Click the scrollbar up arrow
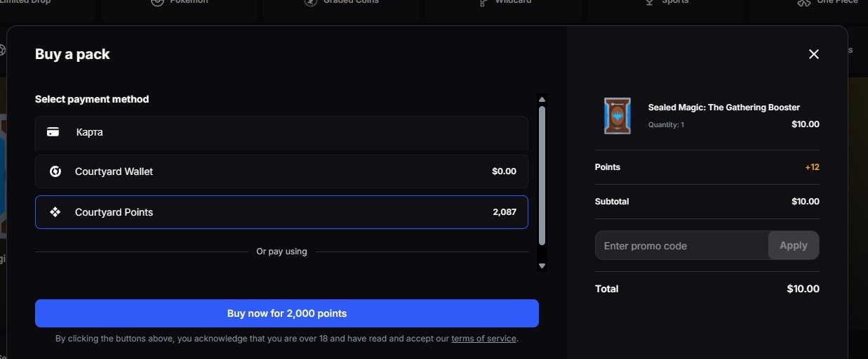This screenshot has height=359, width=868. tap(542, 99)
